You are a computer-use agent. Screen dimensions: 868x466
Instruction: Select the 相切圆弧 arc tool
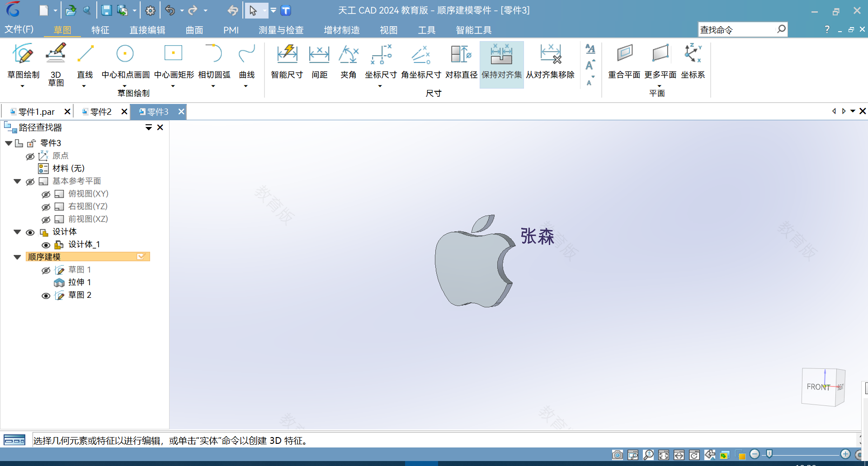click(x=214, y=61)
